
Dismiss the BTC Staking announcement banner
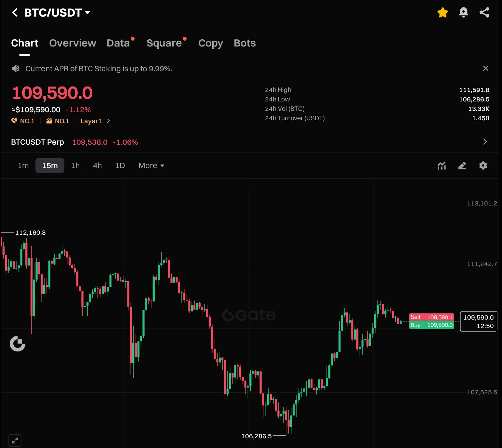pyautogui.click(x=486, y=68)
